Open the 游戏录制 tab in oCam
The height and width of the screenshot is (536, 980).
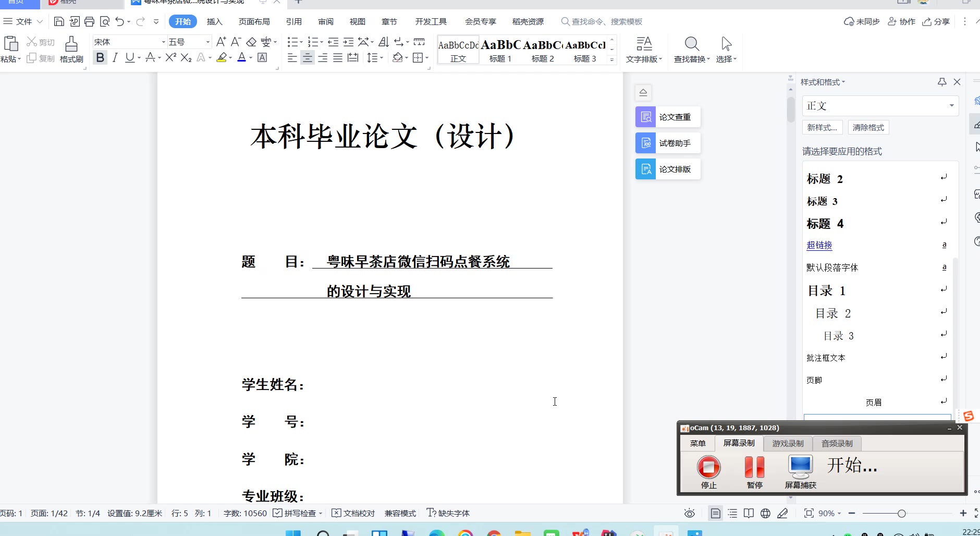click(x=788, y=443)
